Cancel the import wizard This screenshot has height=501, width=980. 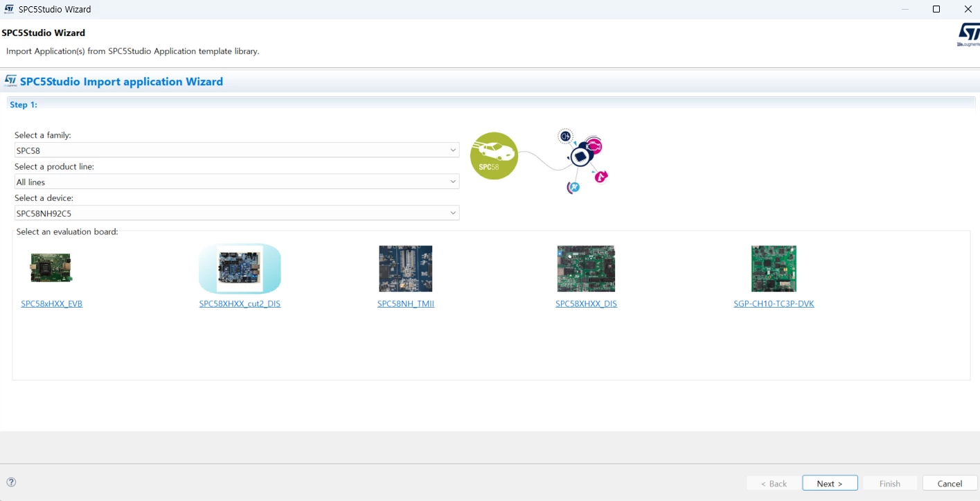(x=950, y=483)
